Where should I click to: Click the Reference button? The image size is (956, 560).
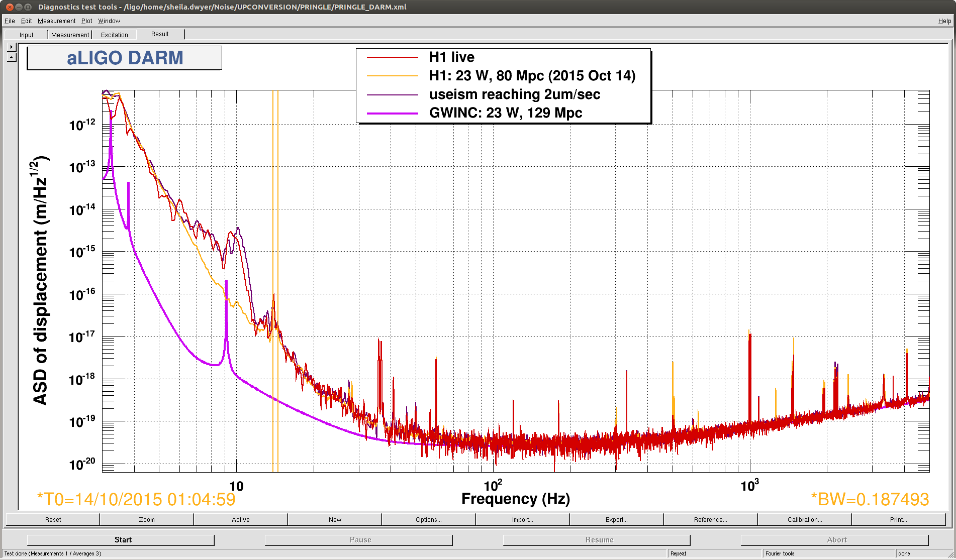[x=710, y=519]
